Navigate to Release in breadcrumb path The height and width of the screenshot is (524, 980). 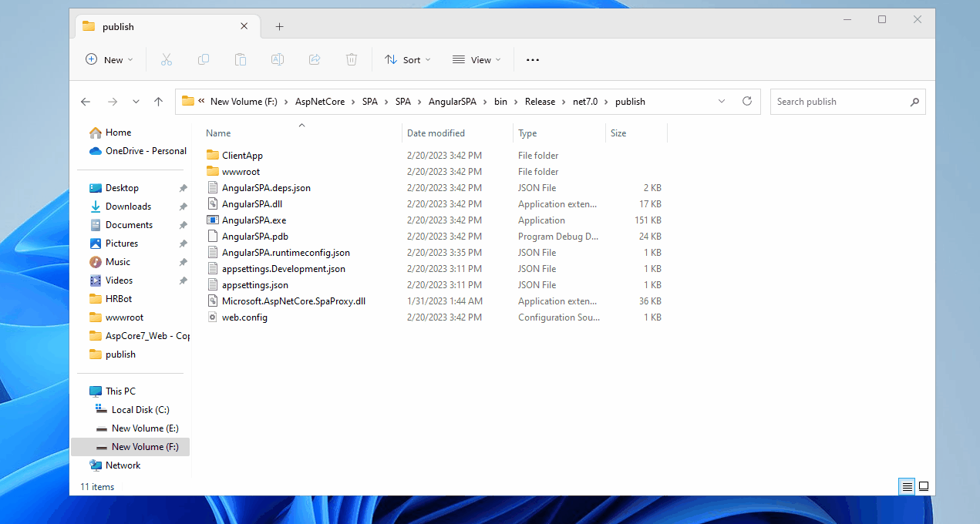click(540, 101)
